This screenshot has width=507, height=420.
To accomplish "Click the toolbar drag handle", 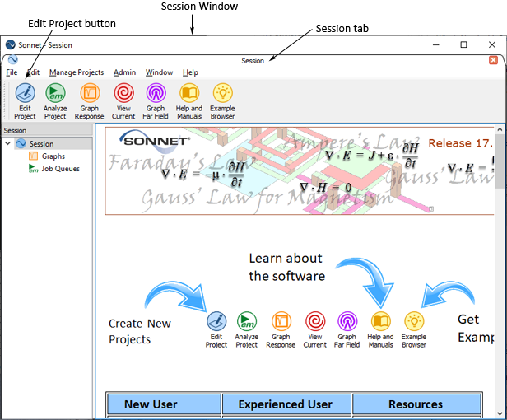I will [5, 100].
